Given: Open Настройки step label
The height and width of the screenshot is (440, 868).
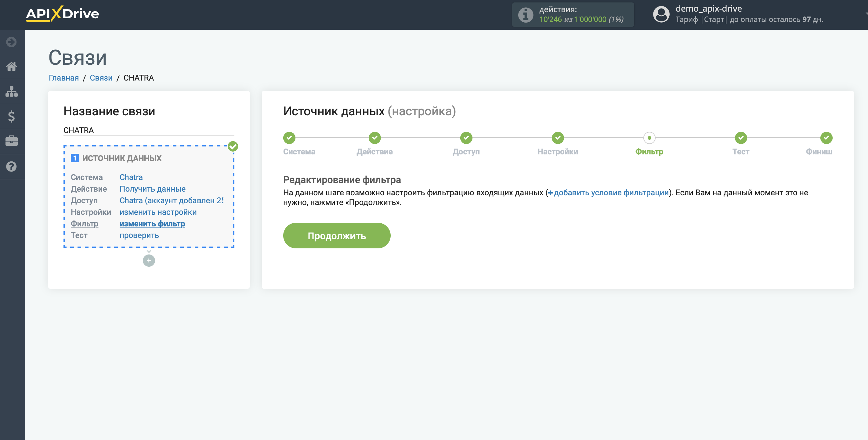Looking at the screenshot, I should (558, 152).
